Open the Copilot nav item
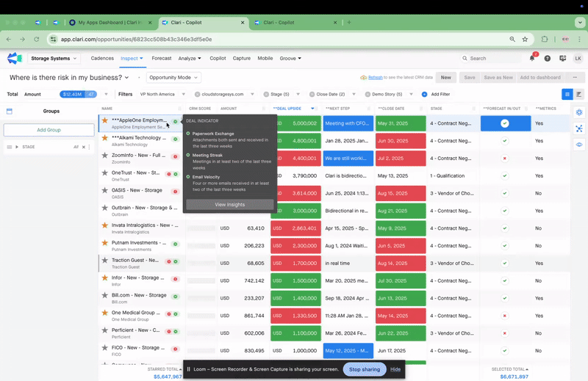The image size is (588, 381). [x=218, y=59]
